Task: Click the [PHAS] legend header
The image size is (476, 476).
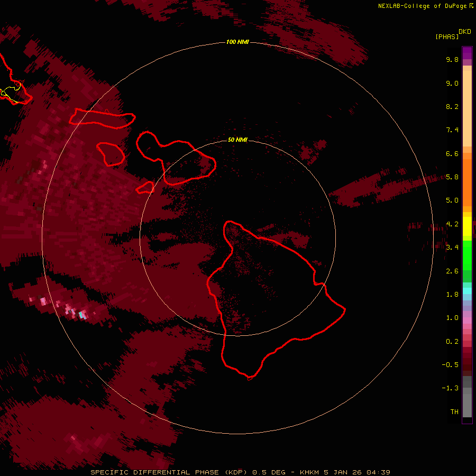Action: coord(447,36)
